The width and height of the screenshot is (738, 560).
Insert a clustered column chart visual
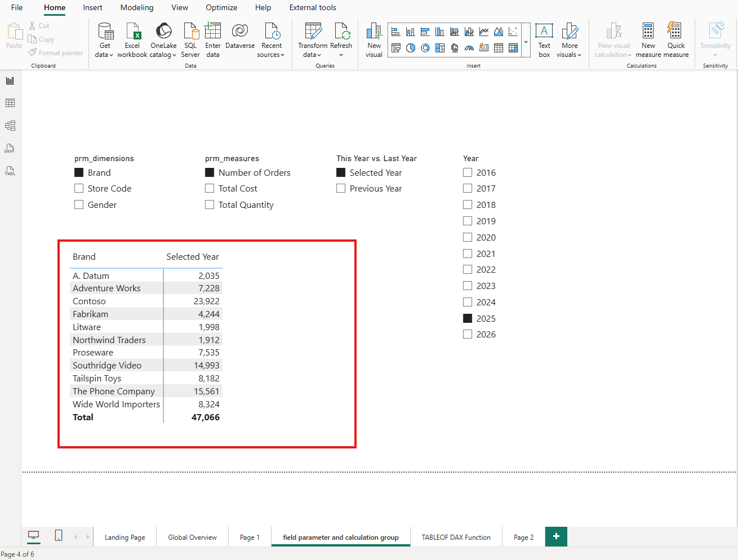440,32
